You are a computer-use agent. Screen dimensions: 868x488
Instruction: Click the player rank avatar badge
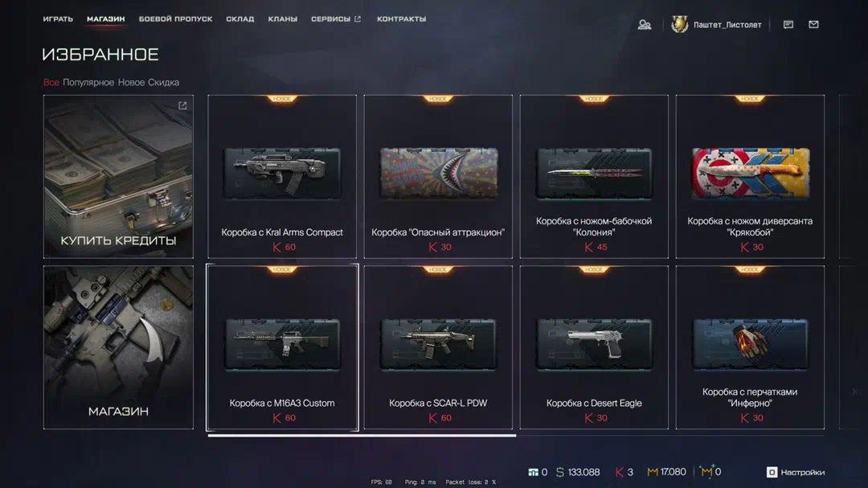point(679,24)
